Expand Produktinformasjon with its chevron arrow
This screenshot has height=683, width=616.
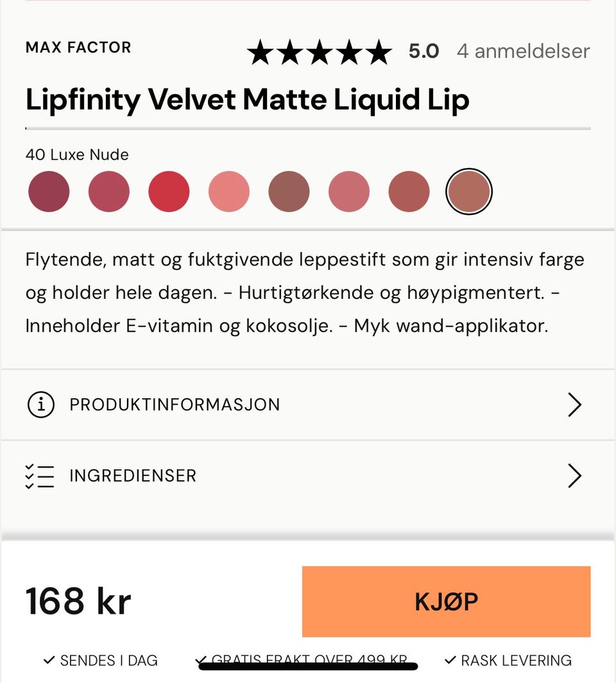coord(574,404)
